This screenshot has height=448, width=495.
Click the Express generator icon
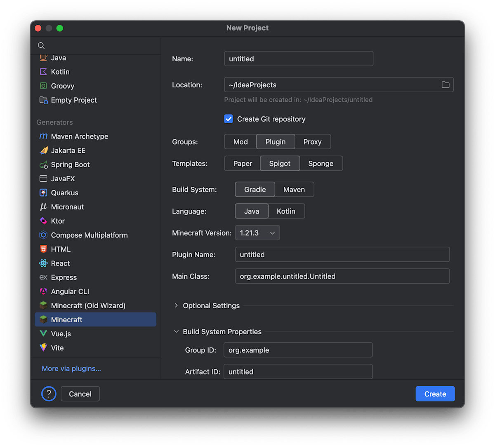point(43,277)
